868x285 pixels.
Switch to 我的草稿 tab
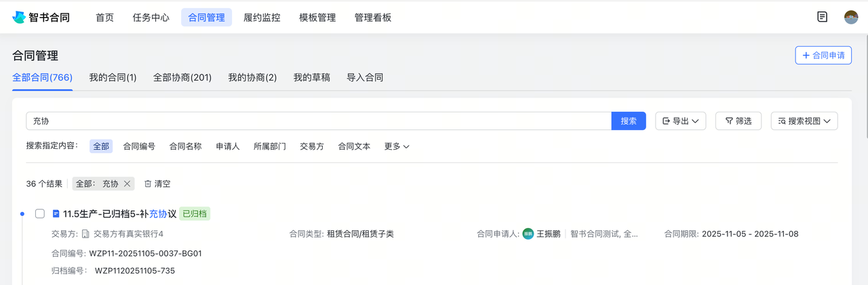pyautogui.click(x=312, y=78)
